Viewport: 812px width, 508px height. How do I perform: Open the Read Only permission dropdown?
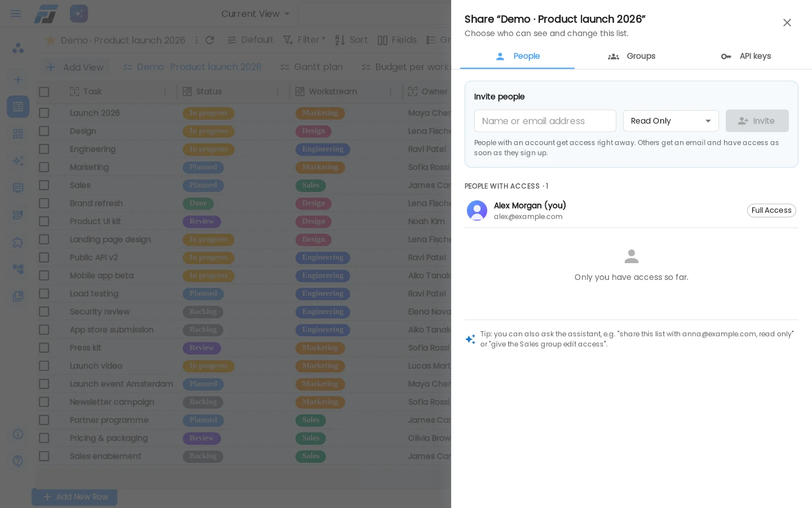coord(671,121)
